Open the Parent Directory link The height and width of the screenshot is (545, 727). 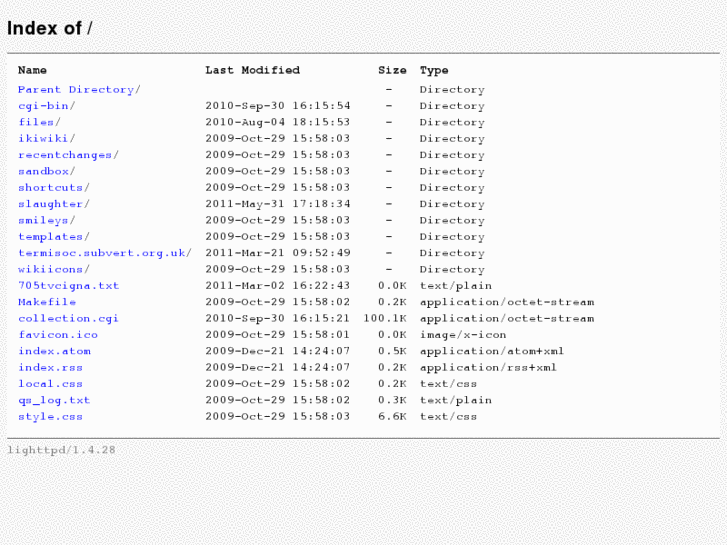point(76,89)
